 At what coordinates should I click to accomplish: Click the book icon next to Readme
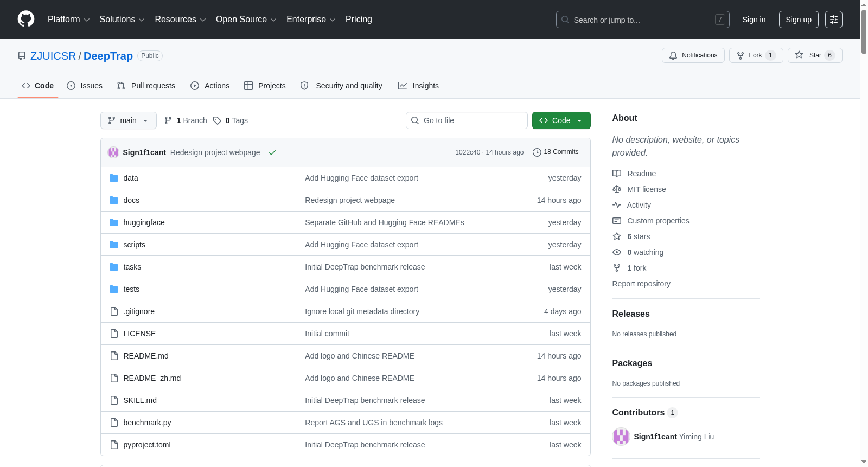(x=617, y=174)
